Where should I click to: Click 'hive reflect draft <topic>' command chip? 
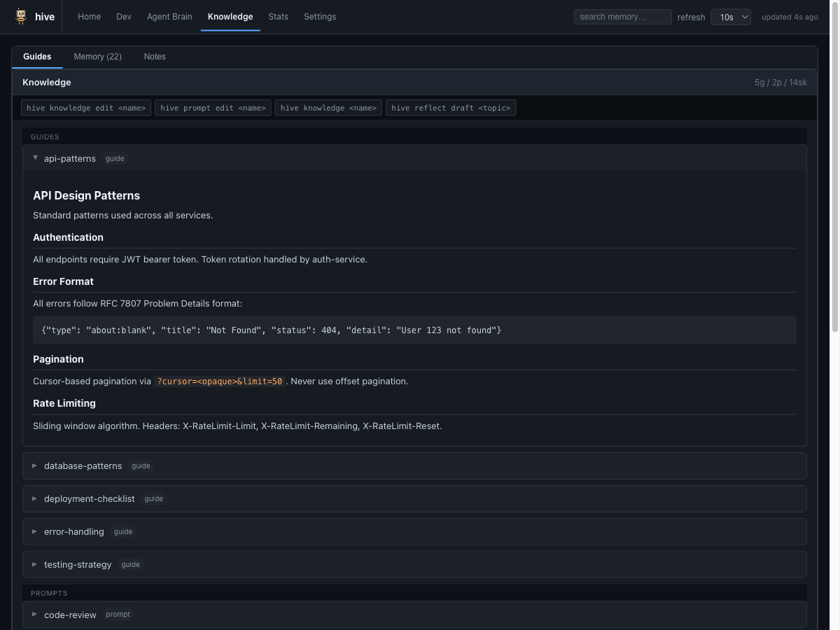pos(451,108)
